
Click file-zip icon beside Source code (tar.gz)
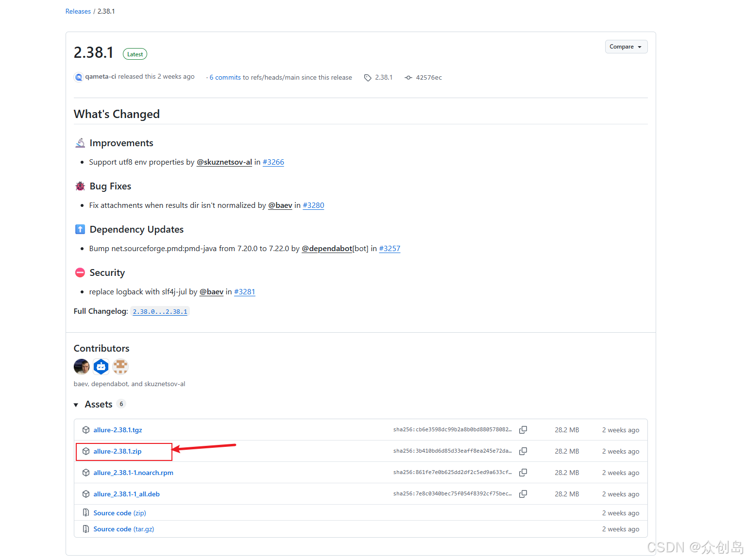86,529
